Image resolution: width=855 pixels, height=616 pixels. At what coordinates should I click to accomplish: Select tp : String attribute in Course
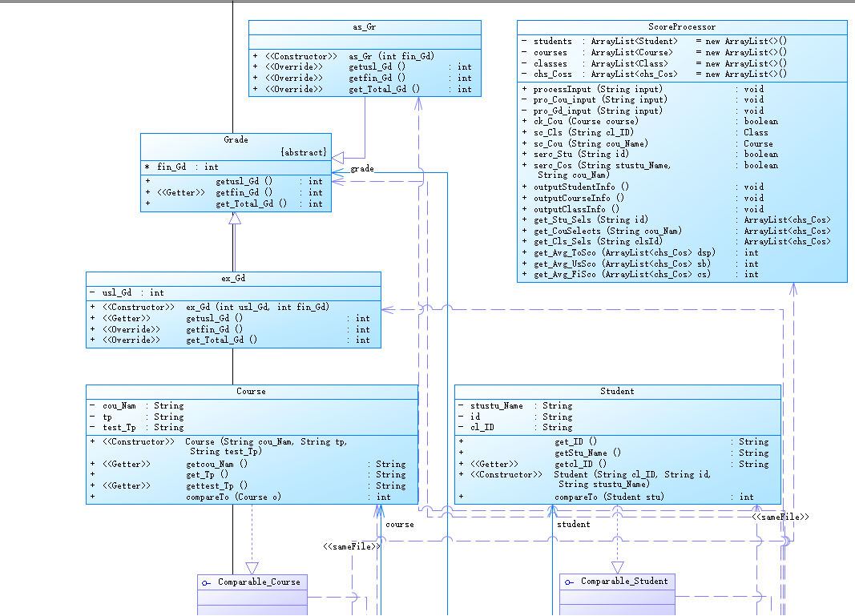tap(137, 417)
